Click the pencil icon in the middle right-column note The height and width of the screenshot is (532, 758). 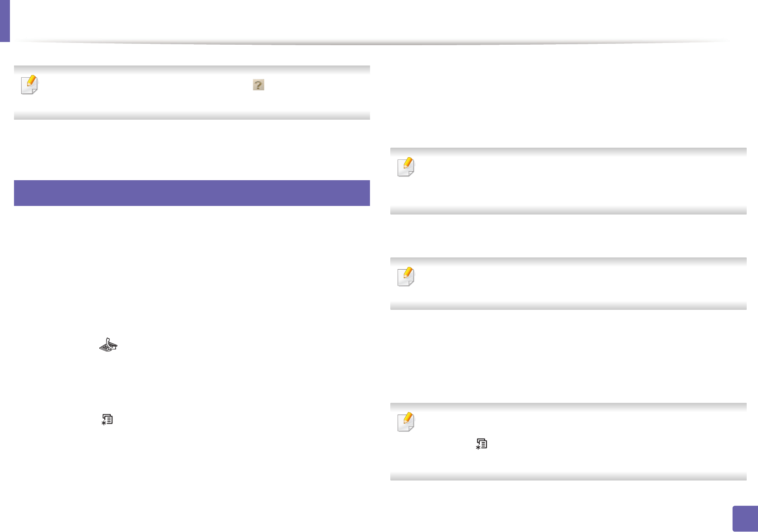406,276
